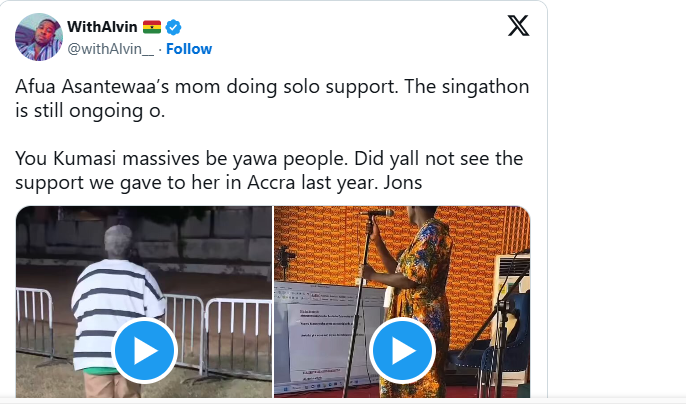Open the @withAlvin__ handle link

point(111,49)
